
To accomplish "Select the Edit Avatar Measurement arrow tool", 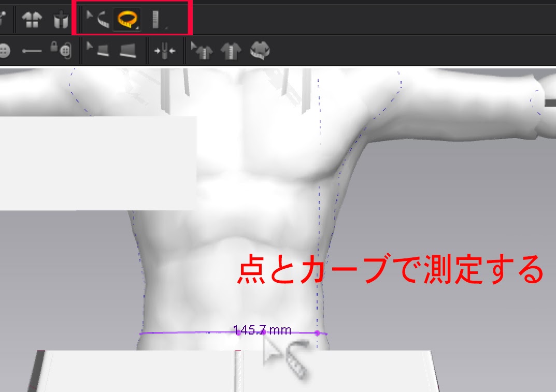I will pyautogui.click(x=97, y=20).
